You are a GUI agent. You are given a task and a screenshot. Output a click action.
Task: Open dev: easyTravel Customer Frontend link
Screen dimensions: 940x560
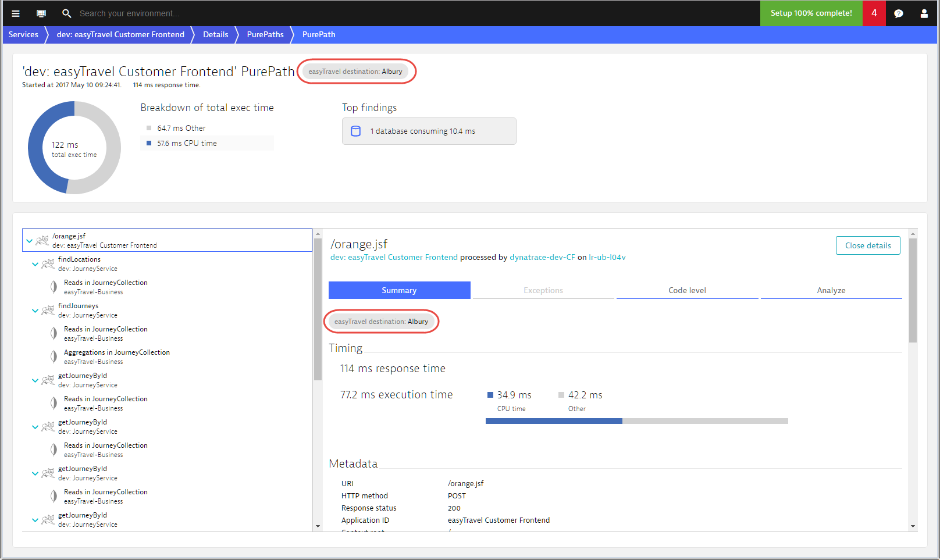394,257
